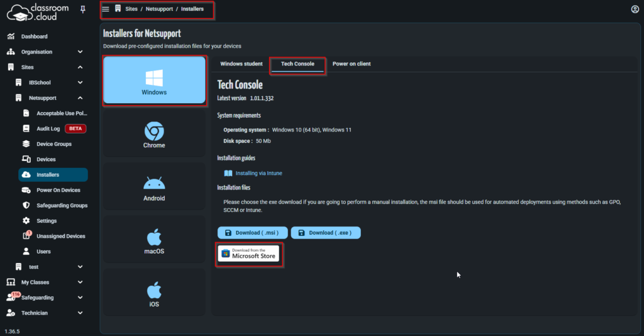
Task: Expand the IBSchool site chevron
Action: click(x=80, y=82)
